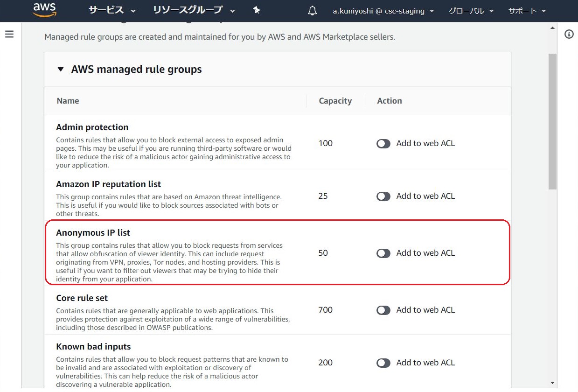Enable Anonymous IP list Add to web ACL

tap(383, 253)
